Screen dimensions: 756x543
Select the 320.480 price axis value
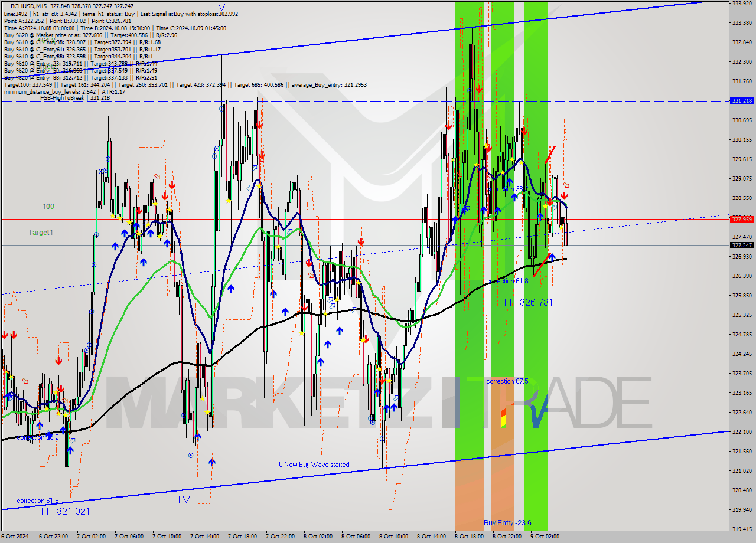742,490
